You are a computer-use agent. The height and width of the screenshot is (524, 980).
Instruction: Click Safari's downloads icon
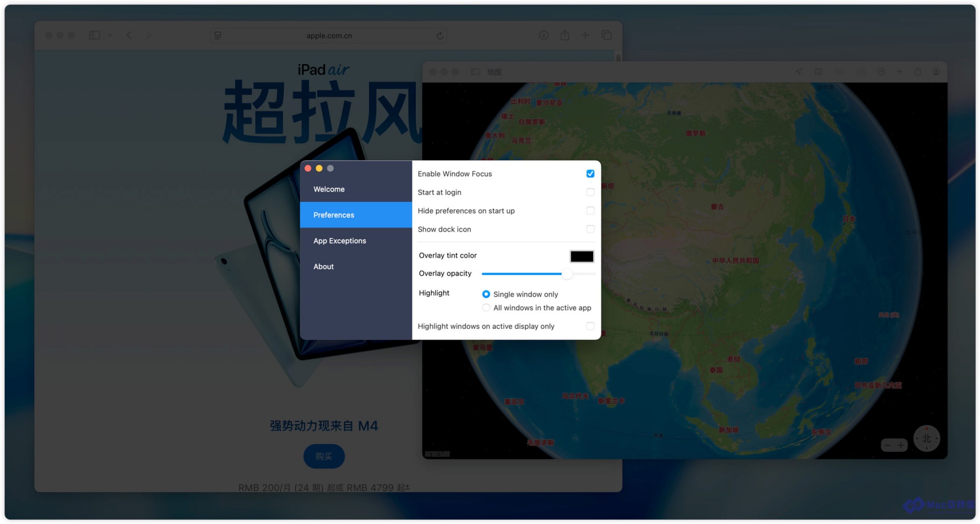[544, 36]
